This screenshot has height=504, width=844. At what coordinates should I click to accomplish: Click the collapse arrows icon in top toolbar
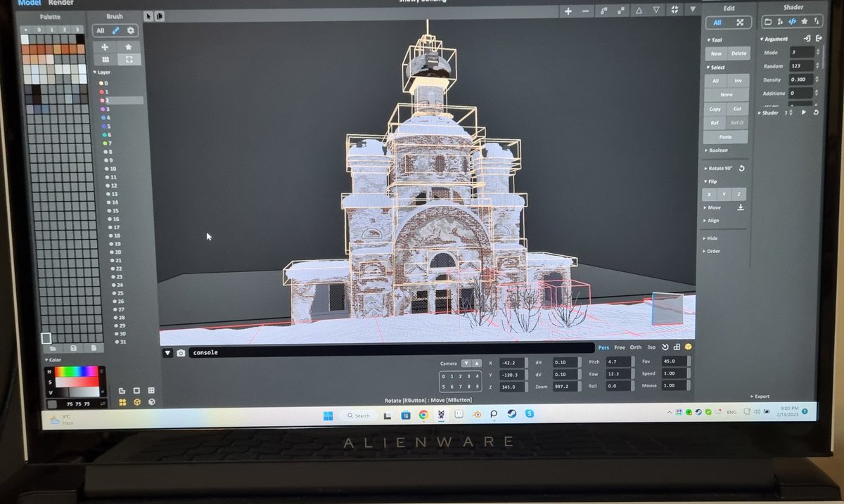[x=674, y=10]
